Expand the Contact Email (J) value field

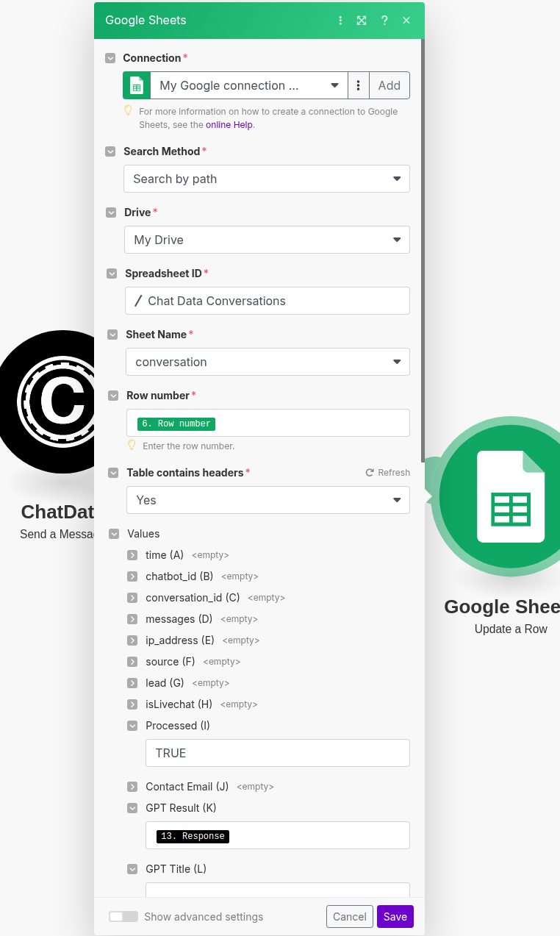pyautogui.click(x=132, y=787)
